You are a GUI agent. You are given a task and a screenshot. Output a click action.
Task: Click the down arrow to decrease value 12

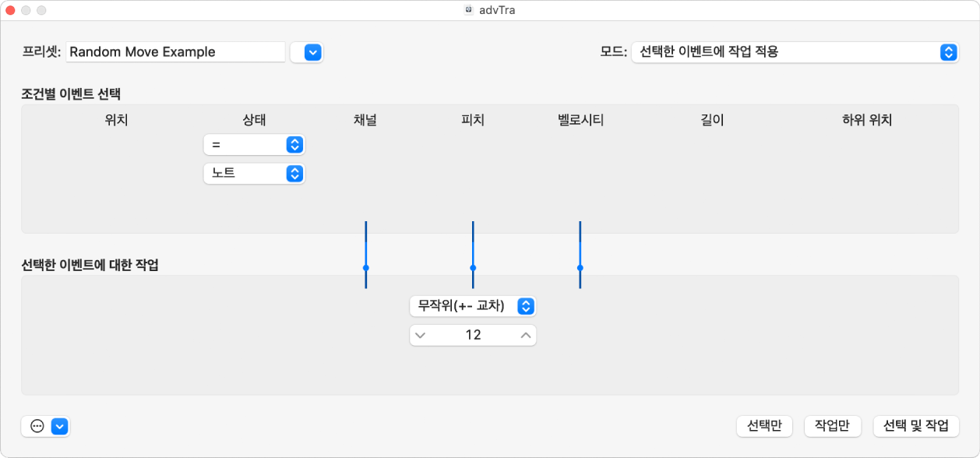(x=419, y=335)
